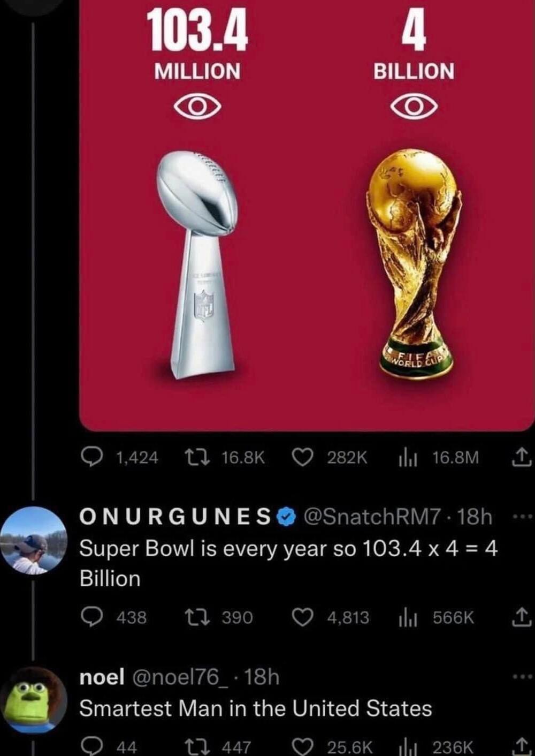
Task: Share the ONURGUNES tweet
Action: tap(521, 617)
